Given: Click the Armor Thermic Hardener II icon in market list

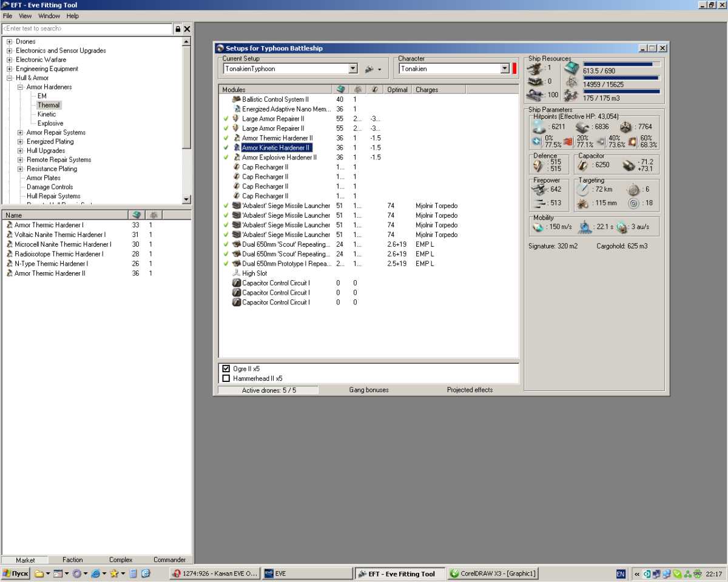Looking at the screenshot, I should 9,273.
